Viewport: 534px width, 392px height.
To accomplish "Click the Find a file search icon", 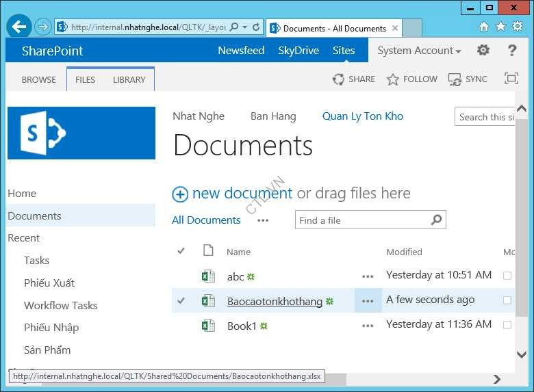I will [x=437, y=220].
